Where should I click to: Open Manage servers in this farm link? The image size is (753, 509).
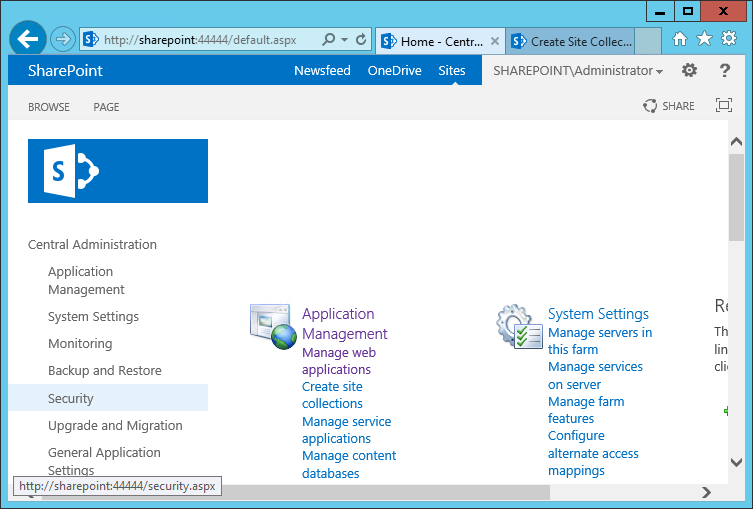coord(600,341)
